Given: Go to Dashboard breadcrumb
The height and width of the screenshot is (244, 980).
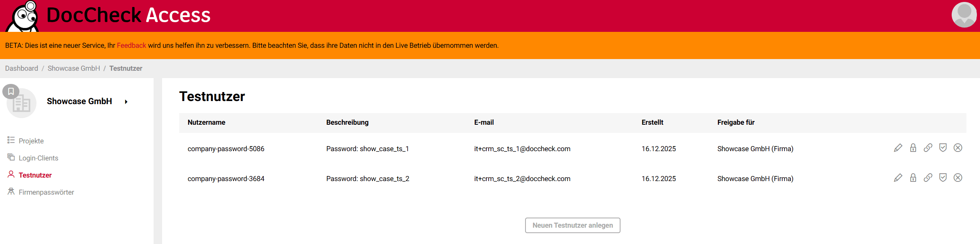Looking at the screenshot, I should click(x=21, y=68).
